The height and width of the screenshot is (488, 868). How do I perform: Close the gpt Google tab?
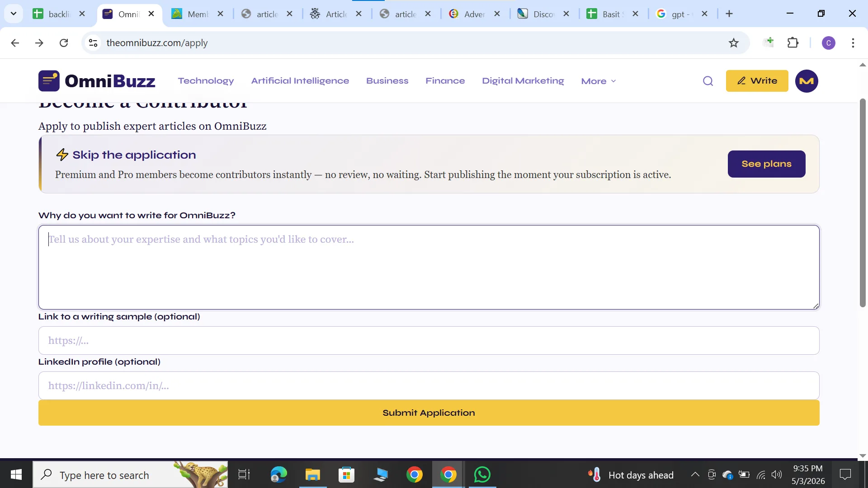pyautogui.click(x=704, y=14)
